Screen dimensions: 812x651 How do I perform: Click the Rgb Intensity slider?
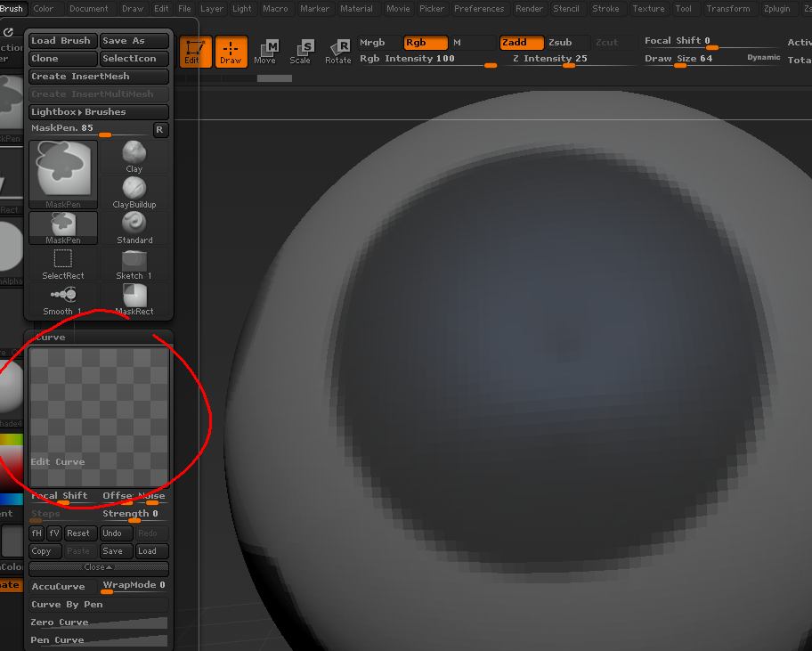pos(427,60)
